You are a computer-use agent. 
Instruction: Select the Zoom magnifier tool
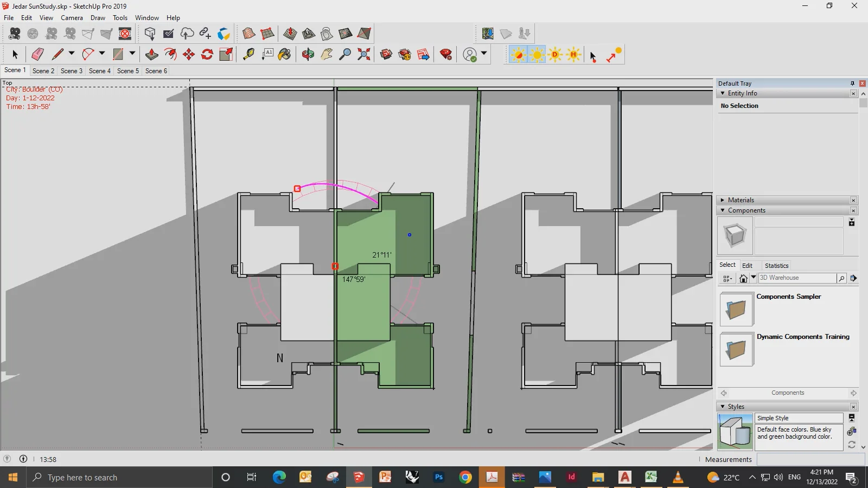[x=345, y=54]
